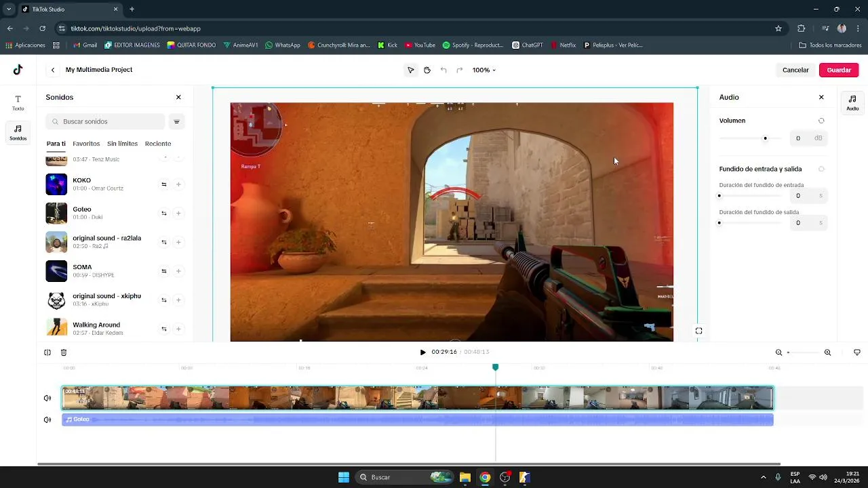Click the fade-out duration slider handle
Viewport: 868px width, 488px height.
[x=719, y=223]
